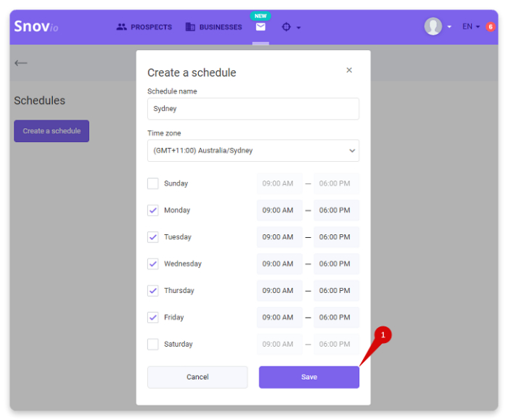This screenshot has height=420, width=508.
Task: Open the Businesses menu
Action: pyautogui.click(x=214, y=27)
